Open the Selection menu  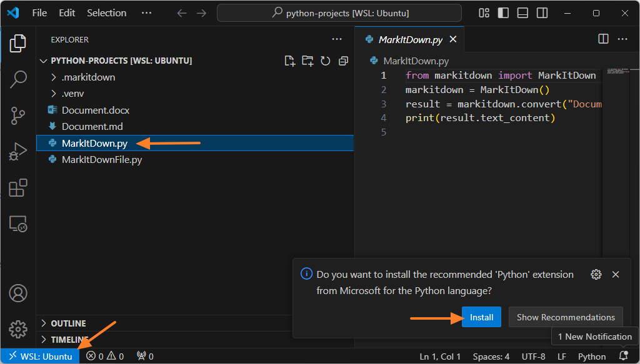click(106, 13)
